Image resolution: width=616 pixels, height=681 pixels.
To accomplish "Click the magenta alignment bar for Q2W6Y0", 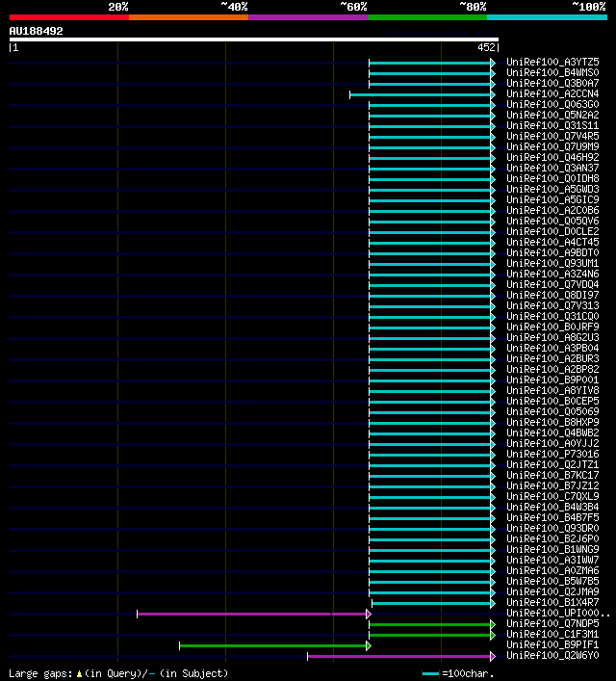I will (401, 656).
